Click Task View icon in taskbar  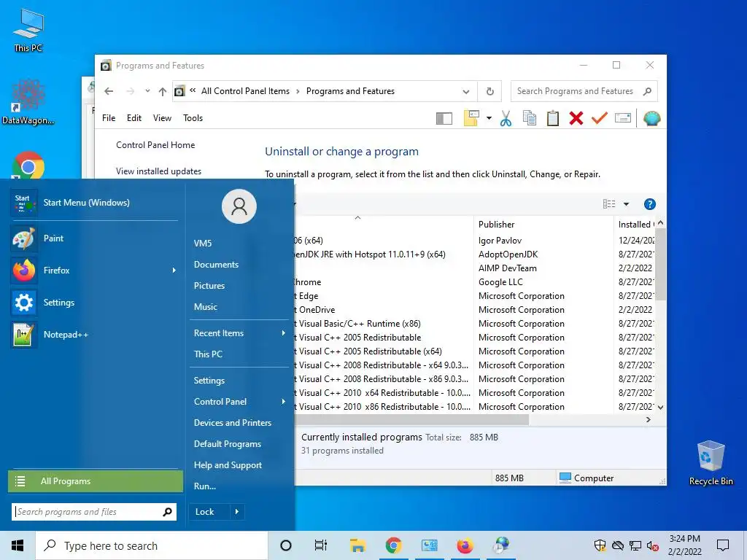[321, 545]
